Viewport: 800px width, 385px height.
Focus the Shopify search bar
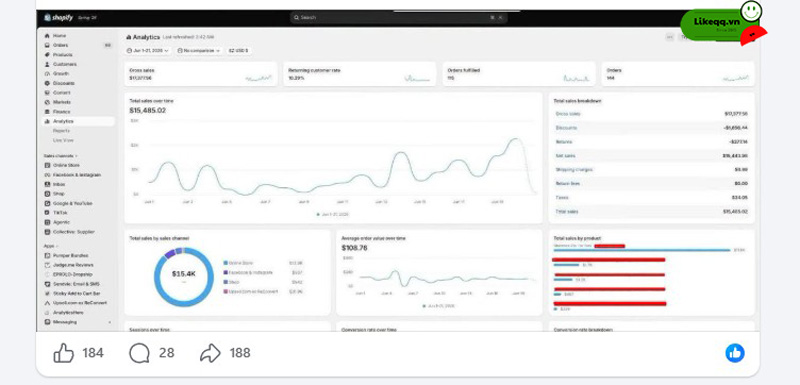(x=398, y=17)
